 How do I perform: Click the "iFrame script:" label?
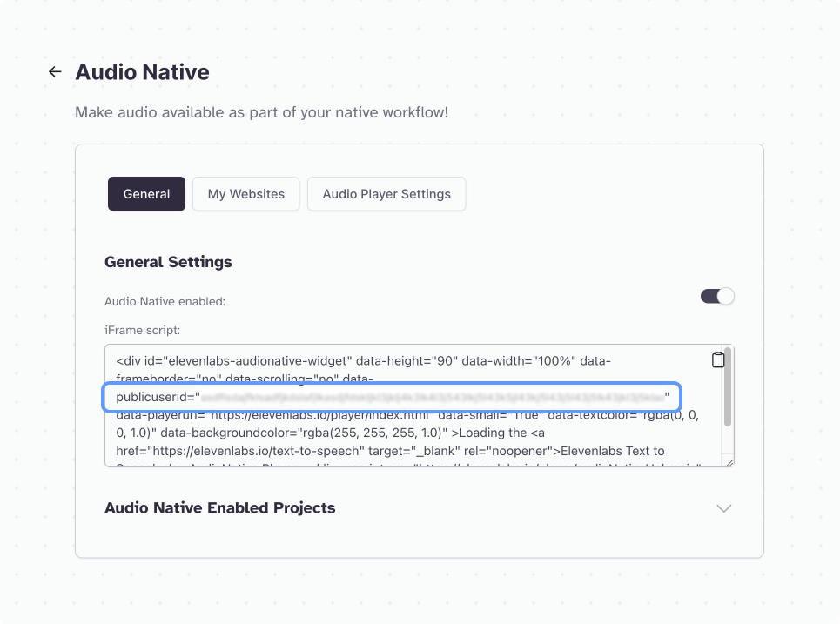(x=142, y=330)
